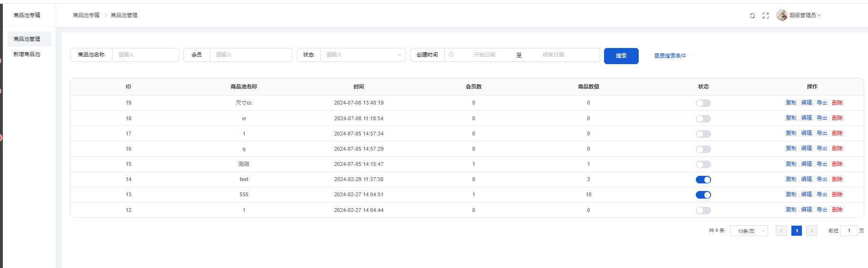Viewport: 868px width, 268px height.
Task: Click the refresh icon in top bar
Action: pyautogui.click(x=752, y=16)
